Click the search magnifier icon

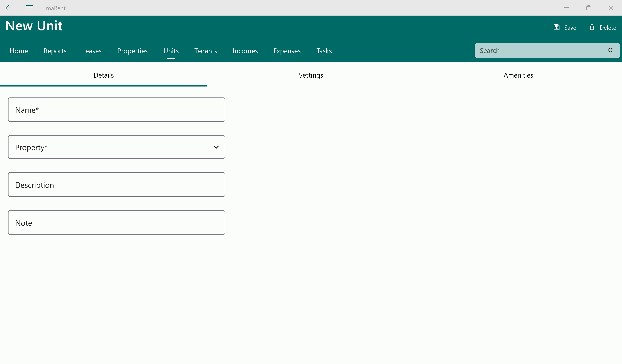(611, 51)
